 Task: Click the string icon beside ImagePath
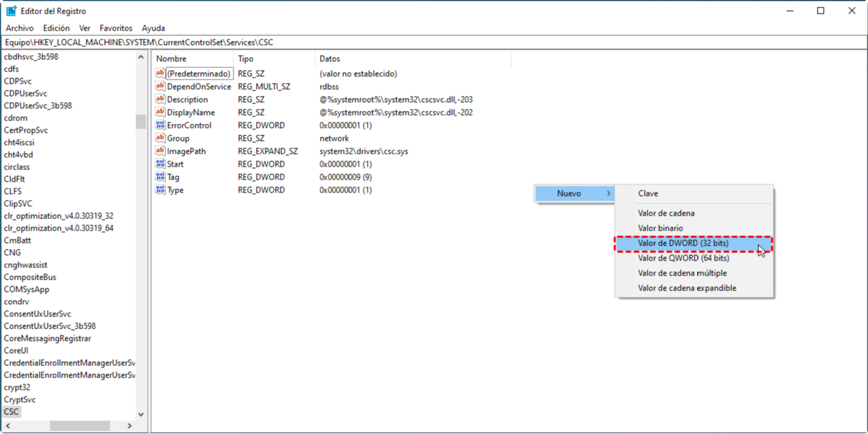tap(161, 151)
